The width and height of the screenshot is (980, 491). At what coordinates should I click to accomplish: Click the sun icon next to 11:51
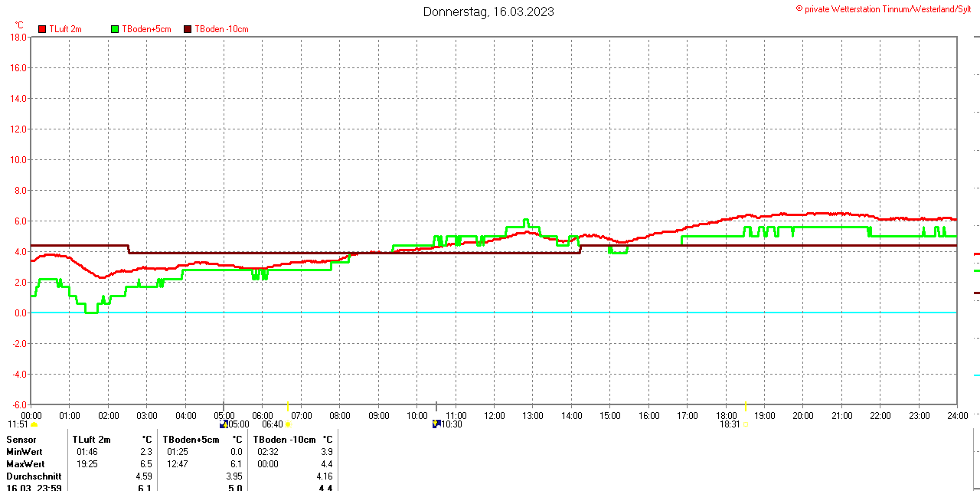34,424
